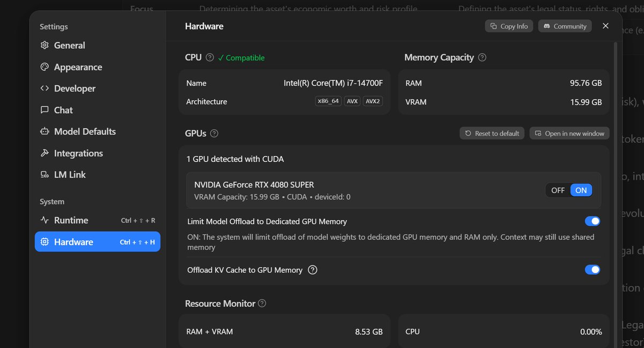Click the NVIDIA GeForce RTX 4080 SUPER name
The image size is (644, 348).
pyautogui.click(x=254, y=185)
